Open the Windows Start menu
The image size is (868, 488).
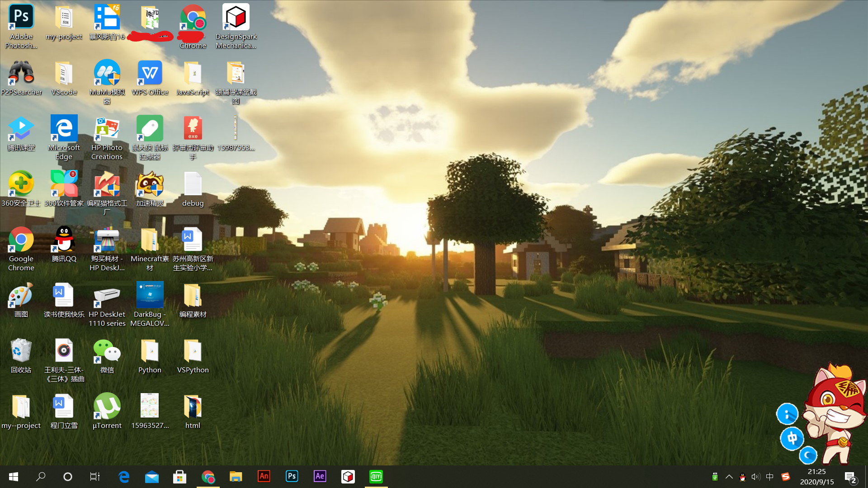(x=14, y=477)
